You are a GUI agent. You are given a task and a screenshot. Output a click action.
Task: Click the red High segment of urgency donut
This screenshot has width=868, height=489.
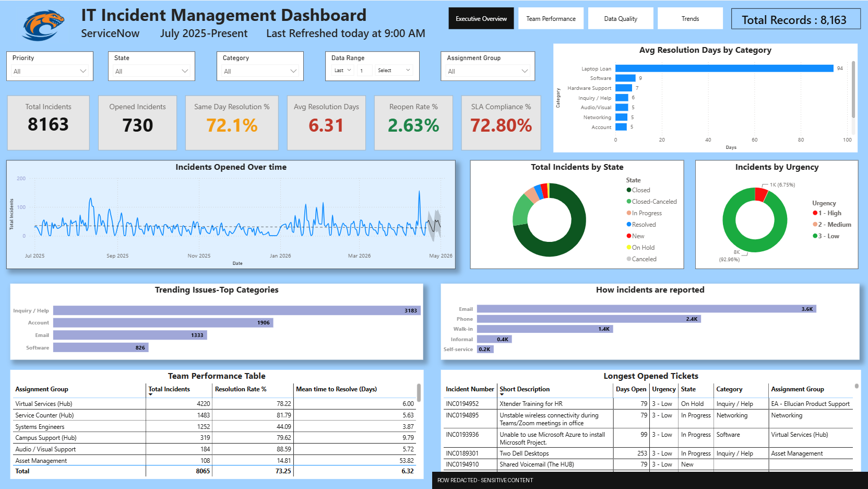tap(761, 194)
